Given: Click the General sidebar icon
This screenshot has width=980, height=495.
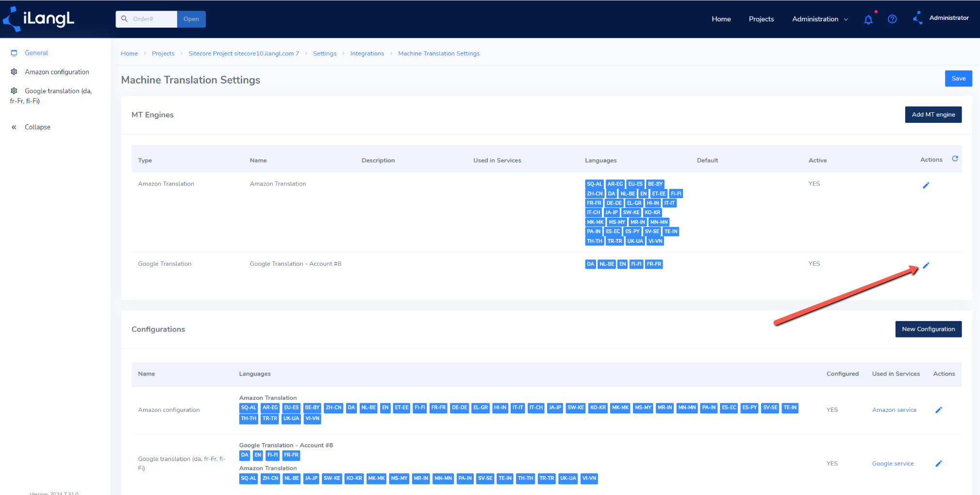Looking at the screenshot, I should coord(14,53).
